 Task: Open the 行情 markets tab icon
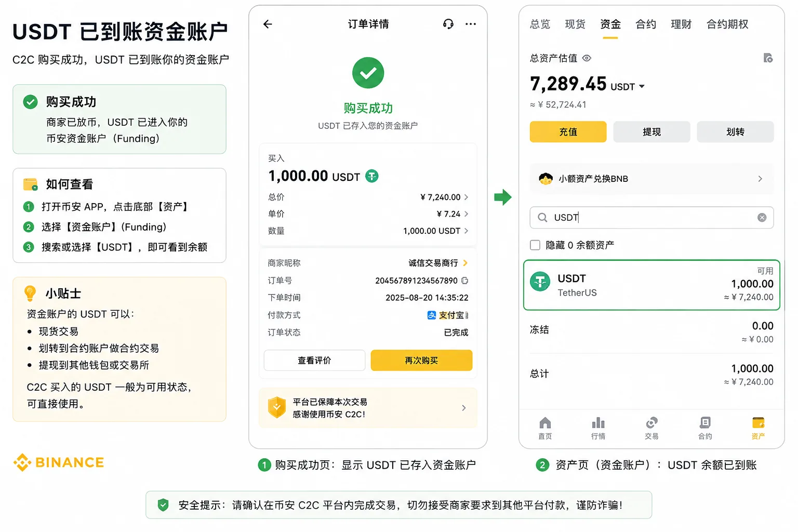pyautogui.click(x=598, y=423)
